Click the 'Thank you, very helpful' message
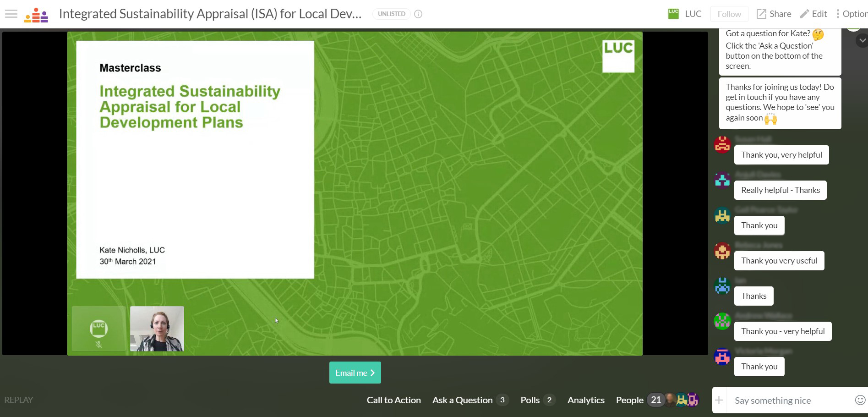This screenshot has height=417, width=868. tap(781, 155)
